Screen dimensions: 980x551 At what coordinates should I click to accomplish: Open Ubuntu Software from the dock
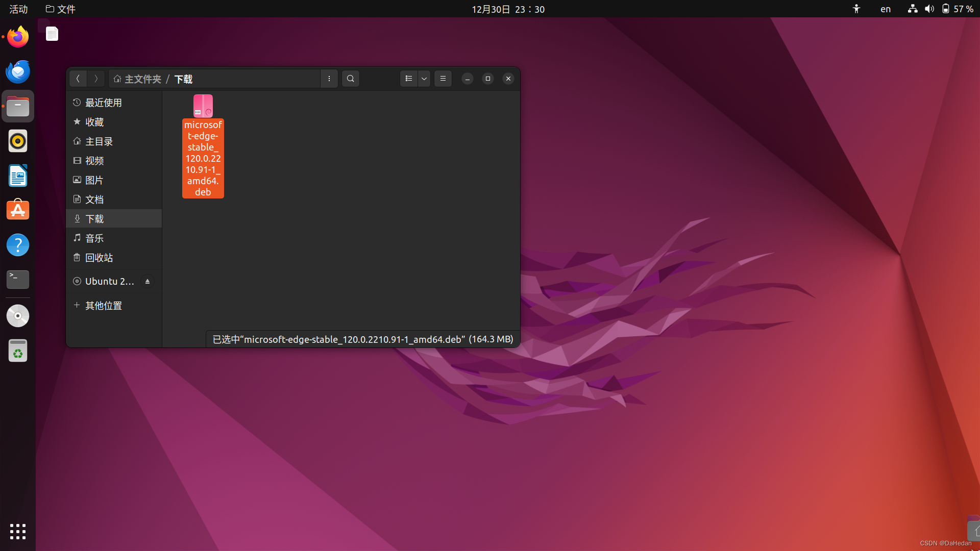(18, 210)
